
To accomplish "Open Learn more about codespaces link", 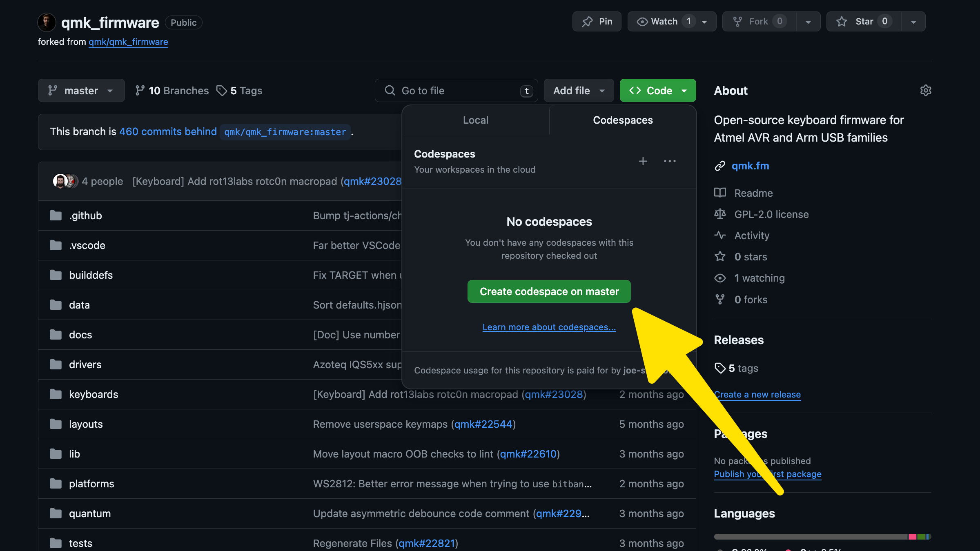I will tap(549, 327).
